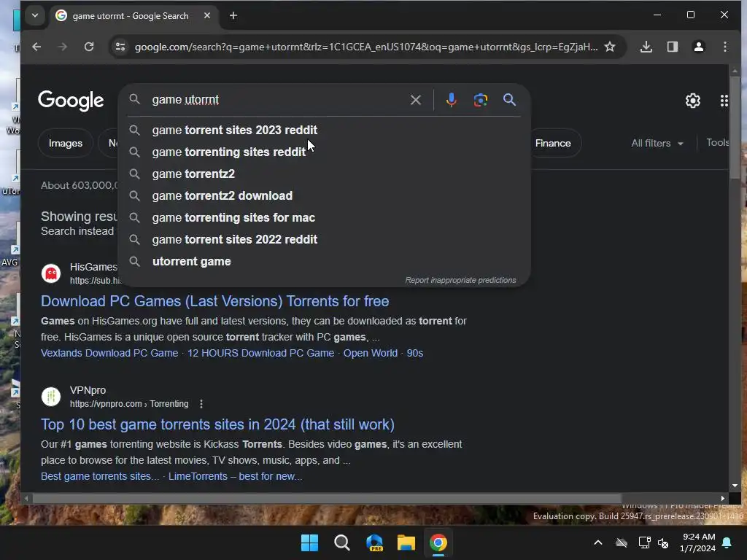Open the taskbar clock showing 9:24 AM

[x=698, y=542]
